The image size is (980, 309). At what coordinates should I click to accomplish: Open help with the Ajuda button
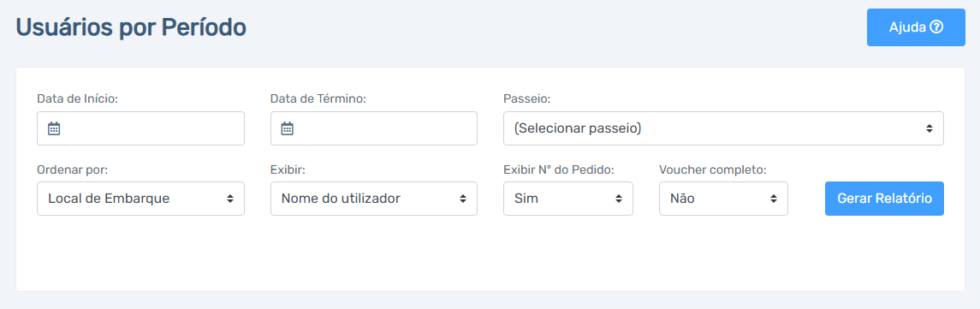click(916, 27)
